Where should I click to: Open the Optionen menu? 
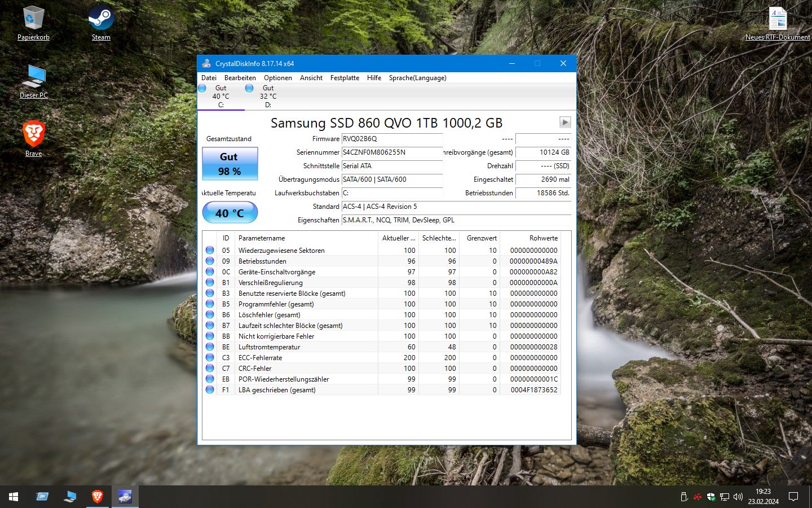tap(278, 78)
